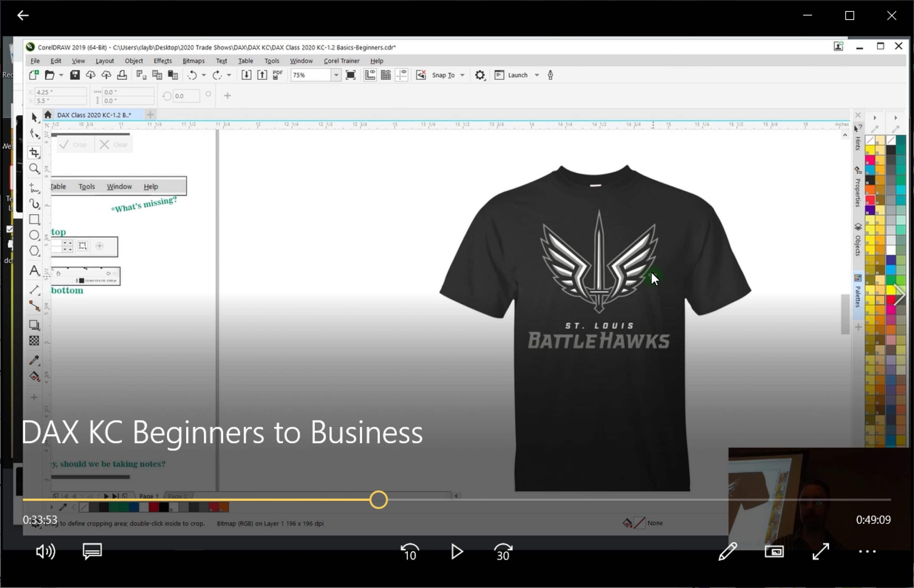The width and height of the screenshot is (914, 588).
Task: Play the video
Action: pyautogui.click(x=457, y=552)
